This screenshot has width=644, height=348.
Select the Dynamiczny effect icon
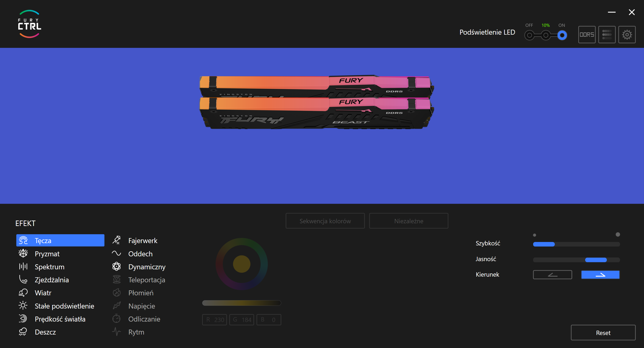click(117, 267)
